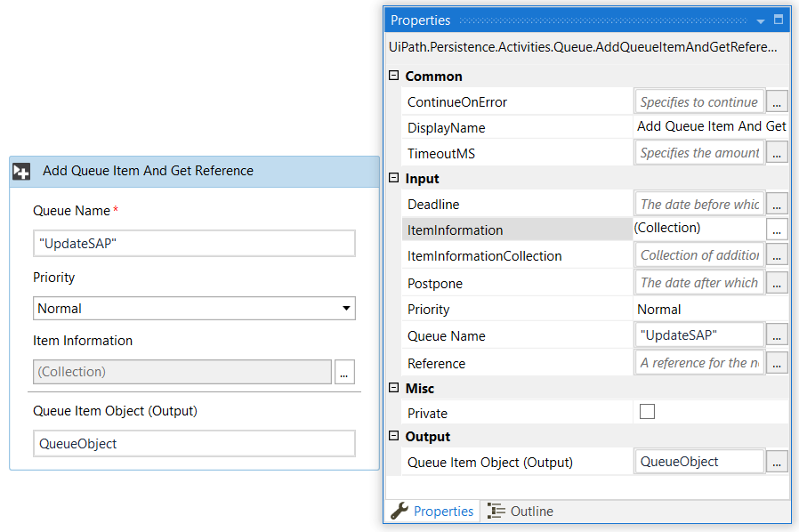Collapse the Common section
This screenshot has width=799, height=532.
point(394,77)
